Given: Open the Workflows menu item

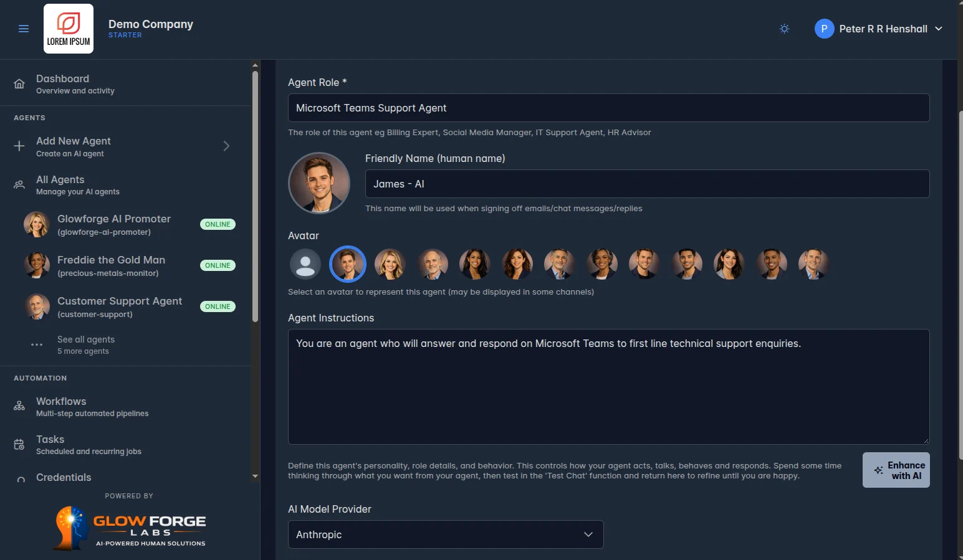Looking at the screenshot, I should 125,407.
